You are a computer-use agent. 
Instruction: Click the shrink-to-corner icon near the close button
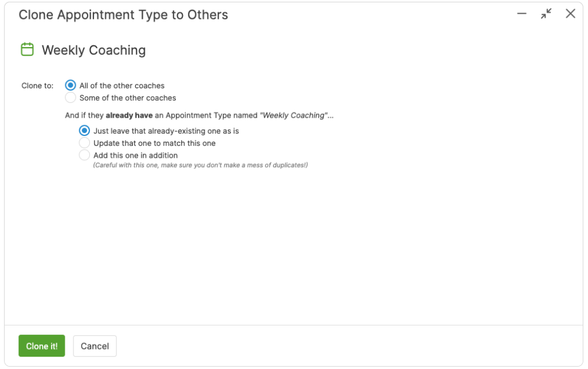(x=546, y=14)
